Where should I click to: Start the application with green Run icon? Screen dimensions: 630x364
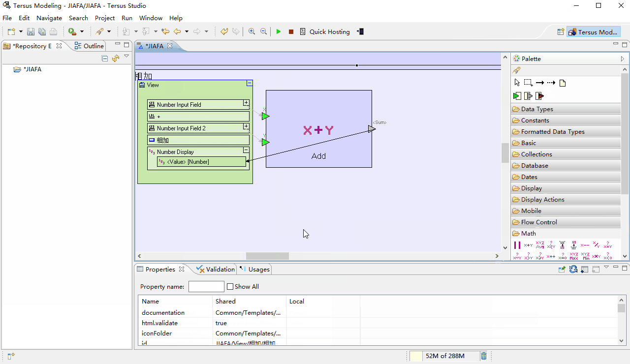click(x=279, y=31)
